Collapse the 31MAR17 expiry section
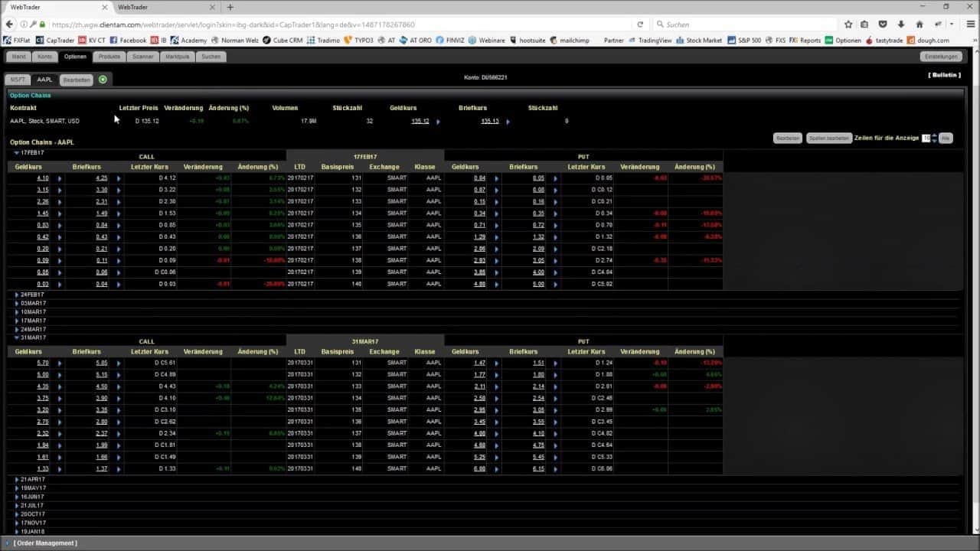Screen dimensions: 980x551 pyautogui.click(x=17, y=337)
